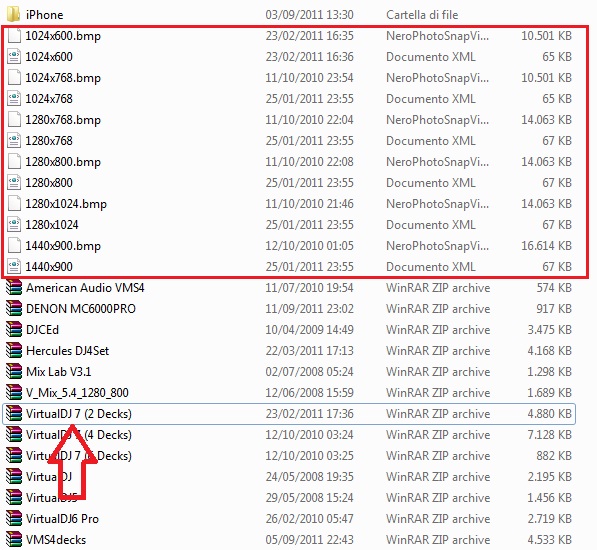
Task: Click the Hercules DJ4Set archive icon
Action: pos(14,351)
